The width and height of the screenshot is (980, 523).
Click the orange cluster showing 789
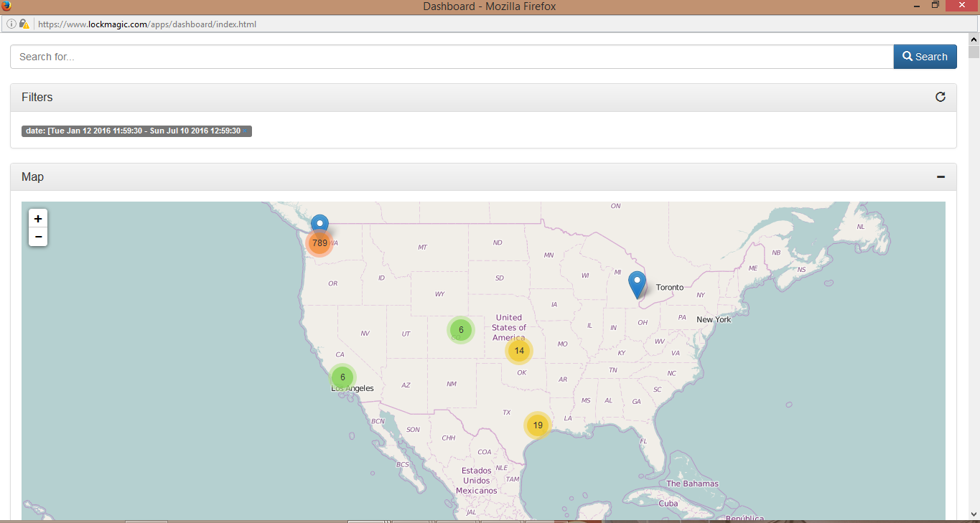pos(319,242)
